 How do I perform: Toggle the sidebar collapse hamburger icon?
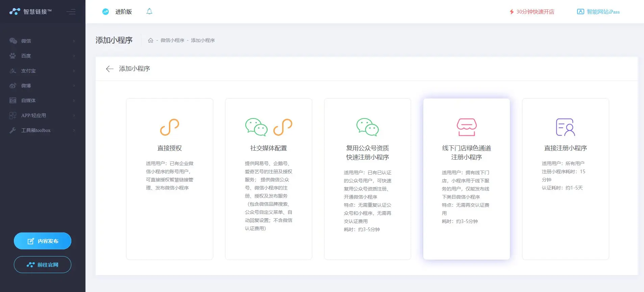[x=71, y=12]
